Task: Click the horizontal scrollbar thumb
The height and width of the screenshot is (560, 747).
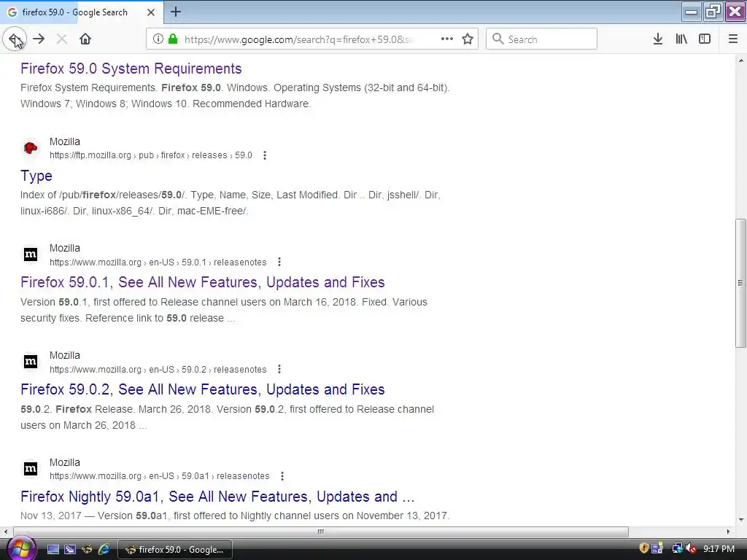Action: [x=321, y=532]
